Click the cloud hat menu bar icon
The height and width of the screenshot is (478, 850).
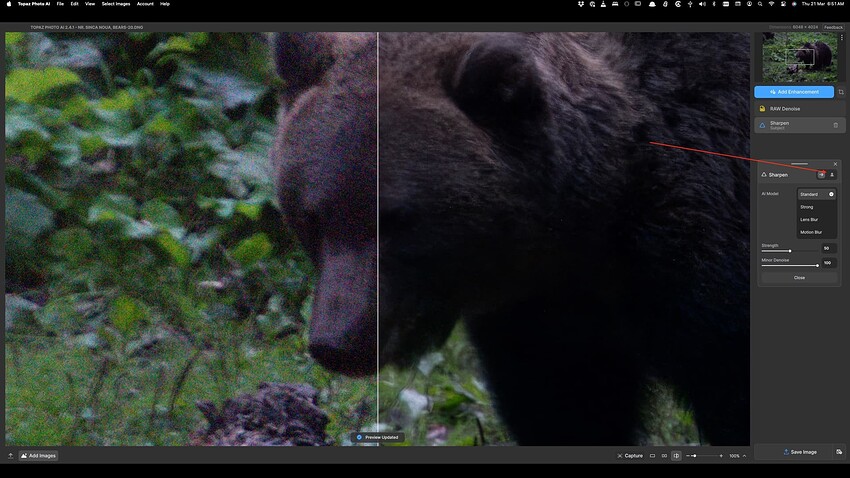pos(652,4)
